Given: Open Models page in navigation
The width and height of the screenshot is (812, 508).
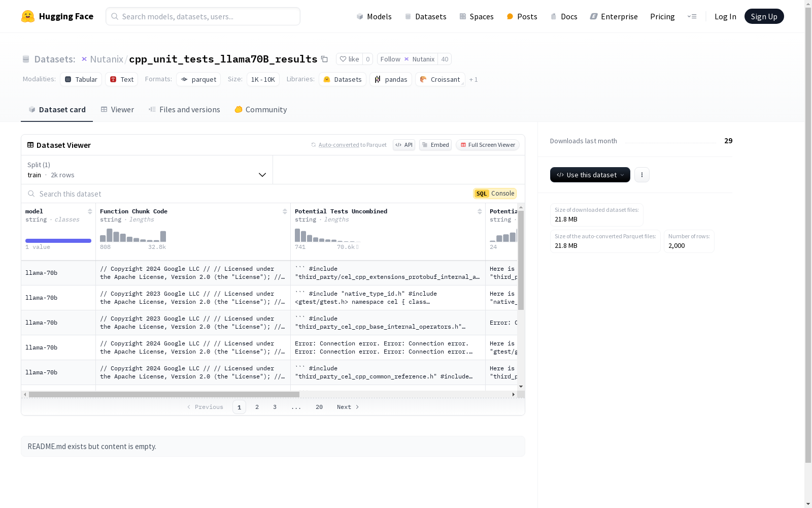Looking at the screenshot, I should click(x=374, y=16).
